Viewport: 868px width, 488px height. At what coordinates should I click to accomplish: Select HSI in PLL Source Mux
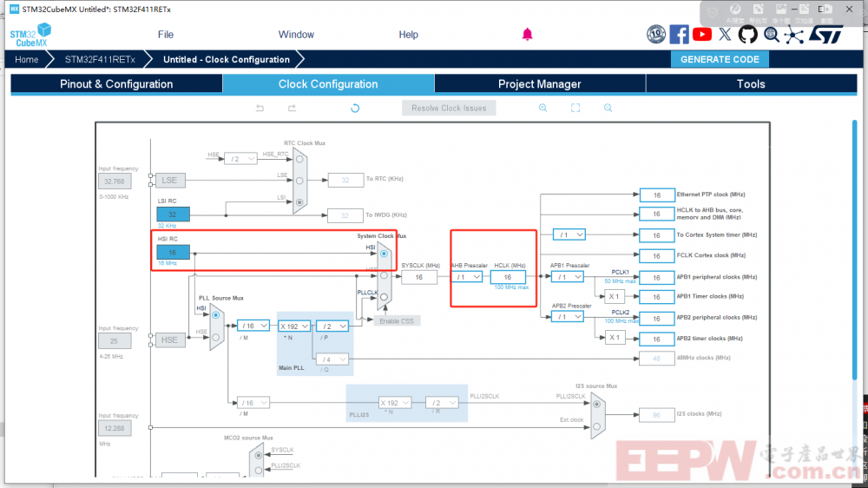point(216,315)
